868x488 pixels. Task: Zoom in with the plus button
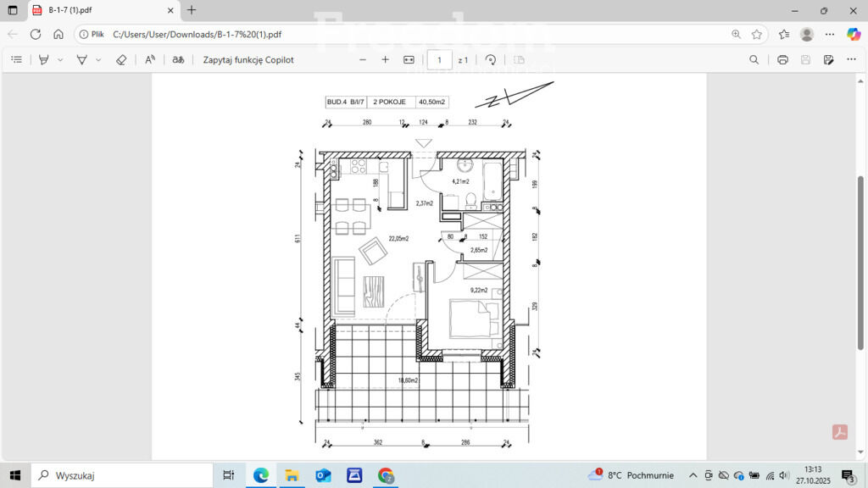[385, 60]
